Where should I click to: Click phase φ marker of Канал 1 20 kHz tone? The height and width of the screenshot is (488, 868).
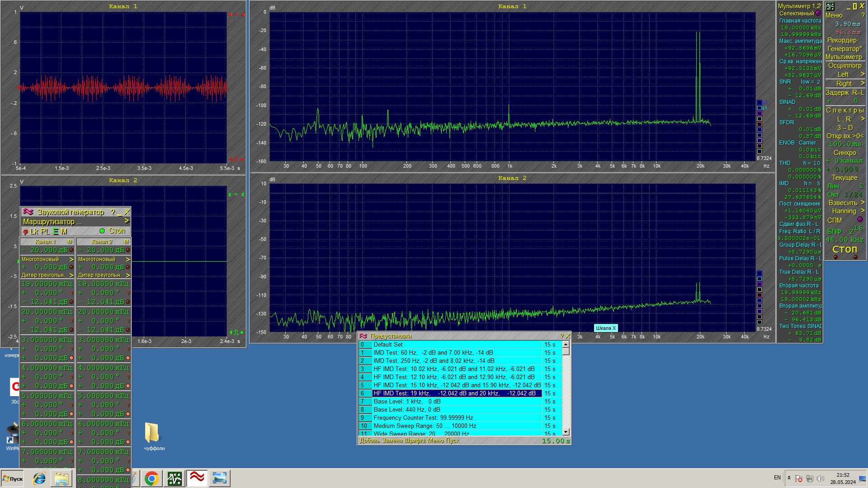click(71, 321)
